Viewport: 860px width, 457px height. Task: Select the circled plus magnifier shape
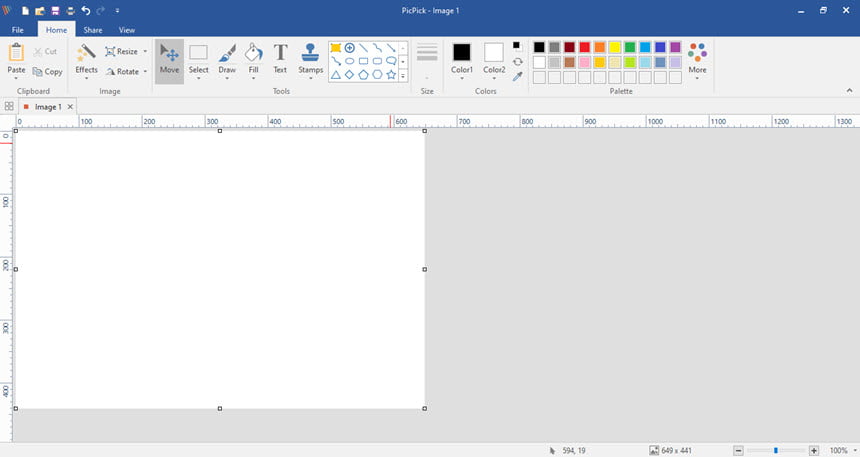tap(349, 48)
